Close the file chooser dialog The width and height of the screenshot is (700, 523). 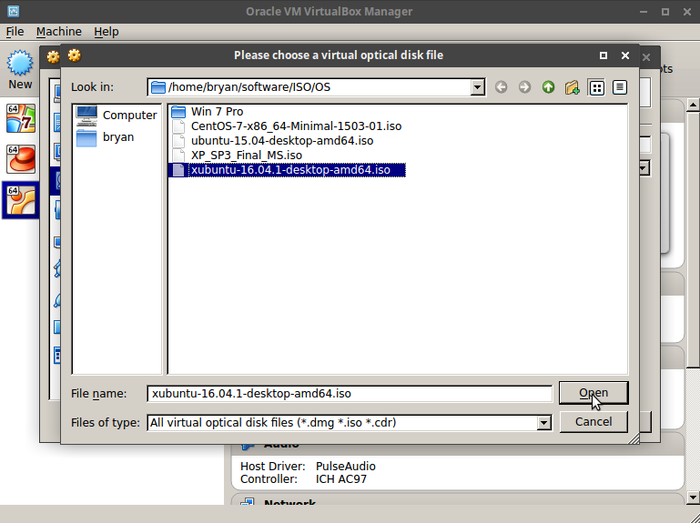click(x=625, y=55)
